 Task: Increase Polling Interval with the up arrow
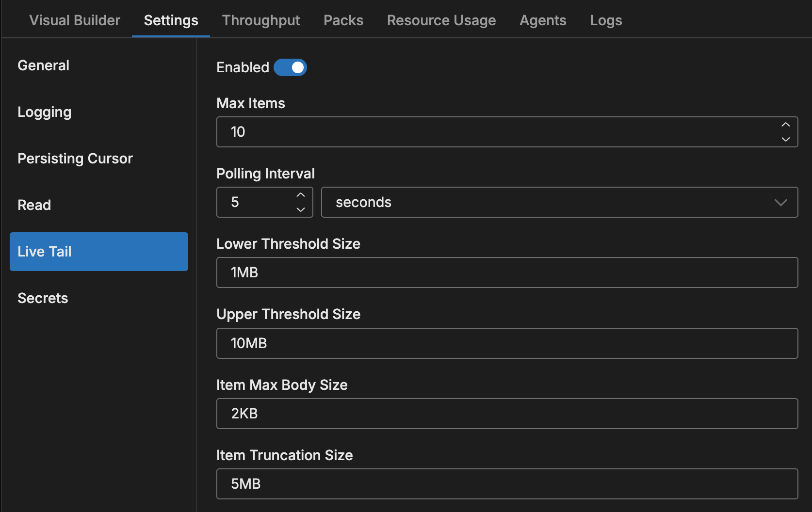[300, 195]
